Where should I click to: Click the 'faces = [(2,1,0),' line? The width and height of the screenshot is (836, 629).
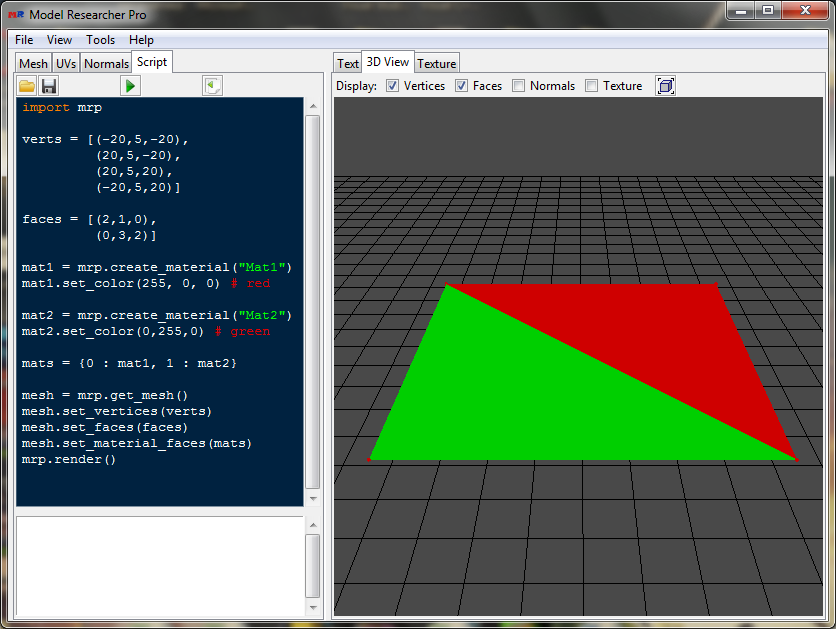[89, 219]
